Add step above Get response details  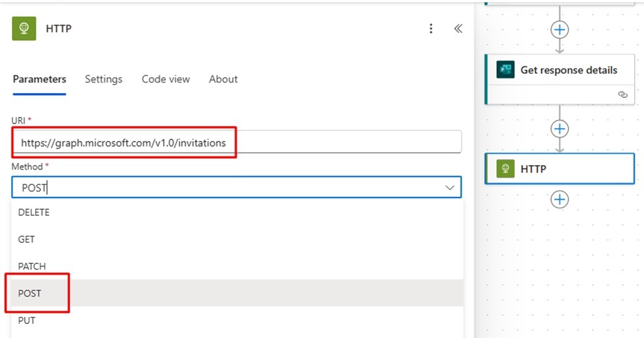click(559, 30)
